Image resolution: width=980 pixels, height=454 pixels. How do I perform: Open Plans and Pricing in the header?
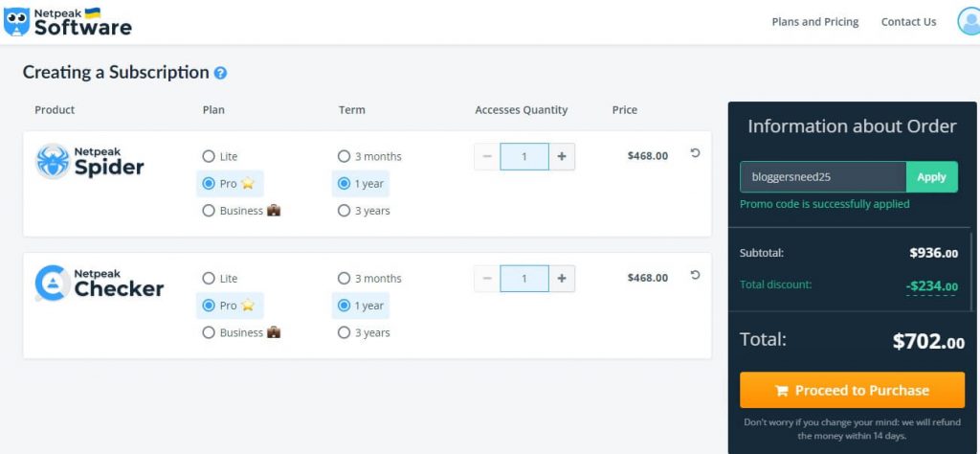(815, 22)
